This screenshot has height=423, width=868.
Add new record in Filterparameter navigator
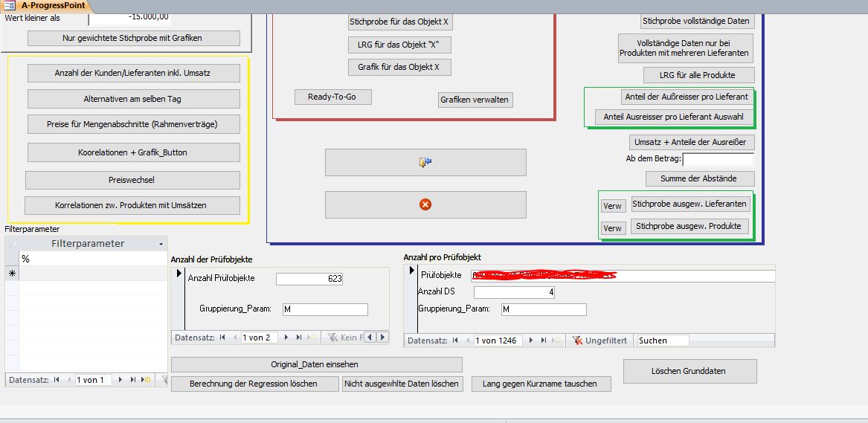(x=146, y=380)
